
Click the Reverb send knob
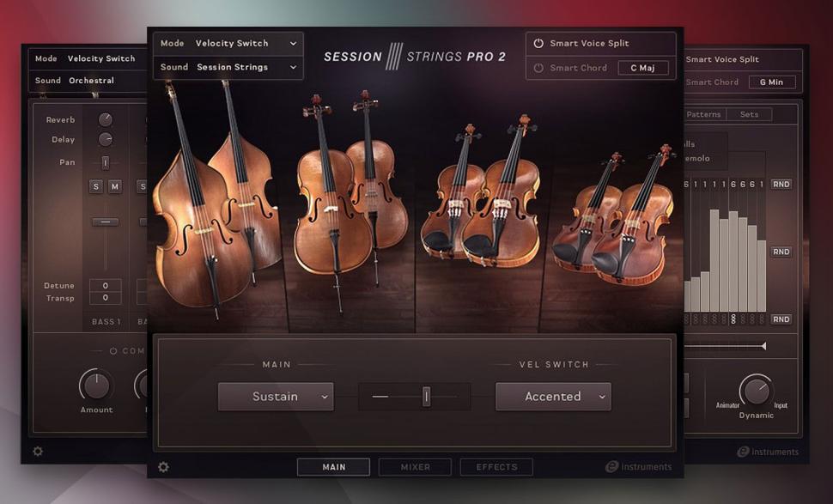pos(105,119)
